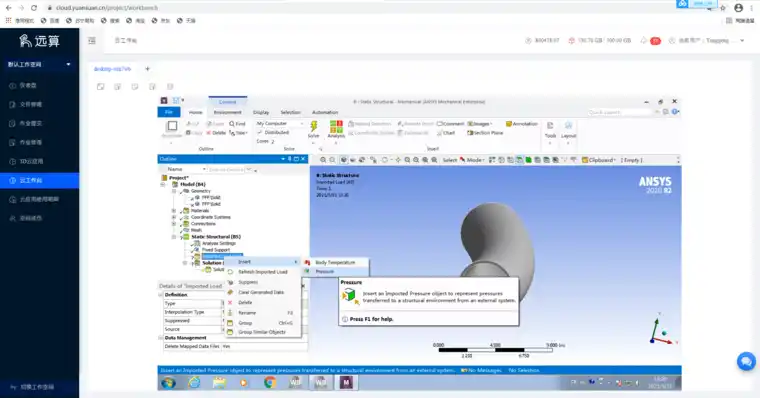Choose Pressure from the Insert submenu

tap(335, 271)
